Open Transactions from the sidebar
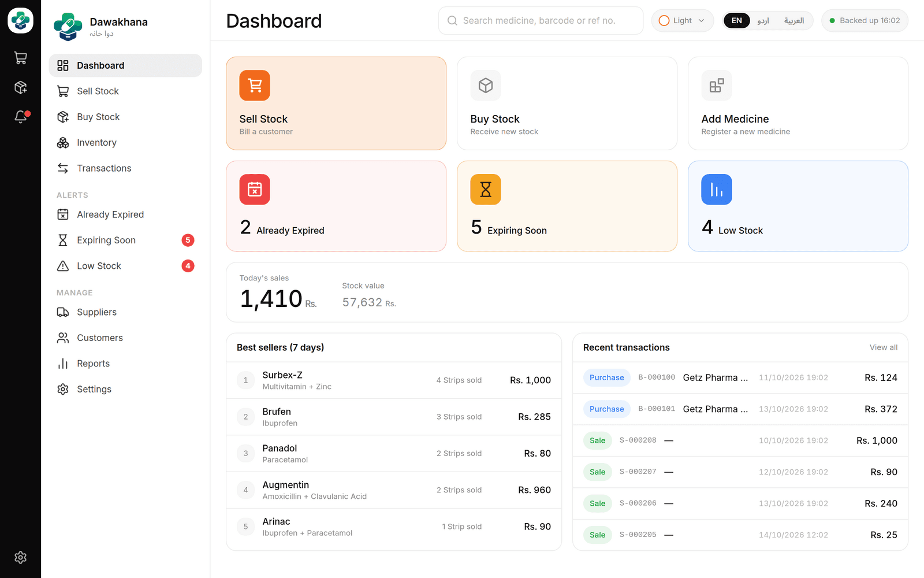 [125, 168]
